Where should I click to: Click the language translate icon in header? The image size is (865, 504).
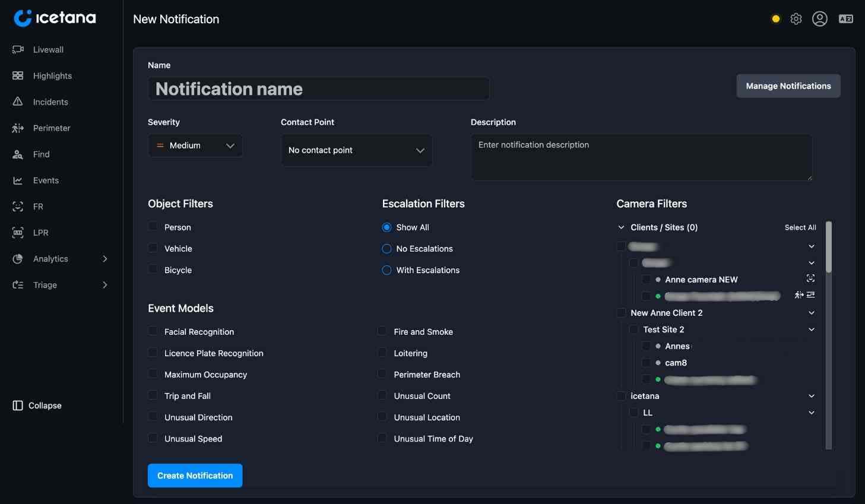845,19
